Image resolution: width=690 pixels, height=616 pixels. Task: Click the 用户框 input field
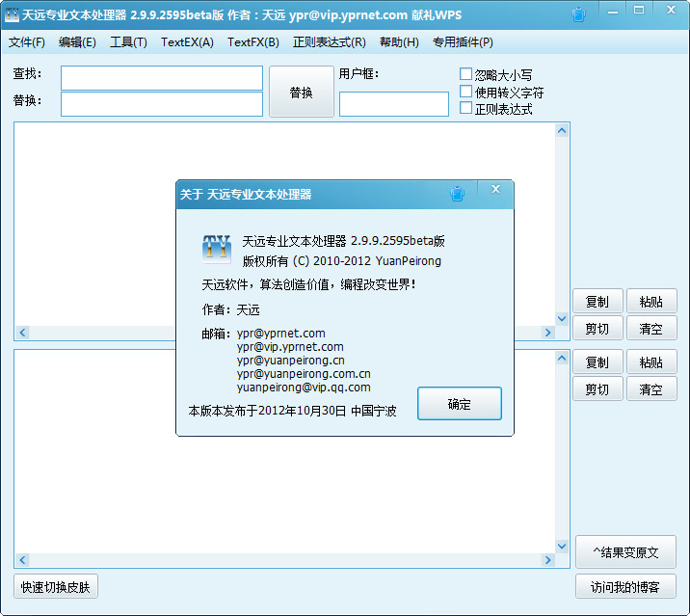coord(394,104)
